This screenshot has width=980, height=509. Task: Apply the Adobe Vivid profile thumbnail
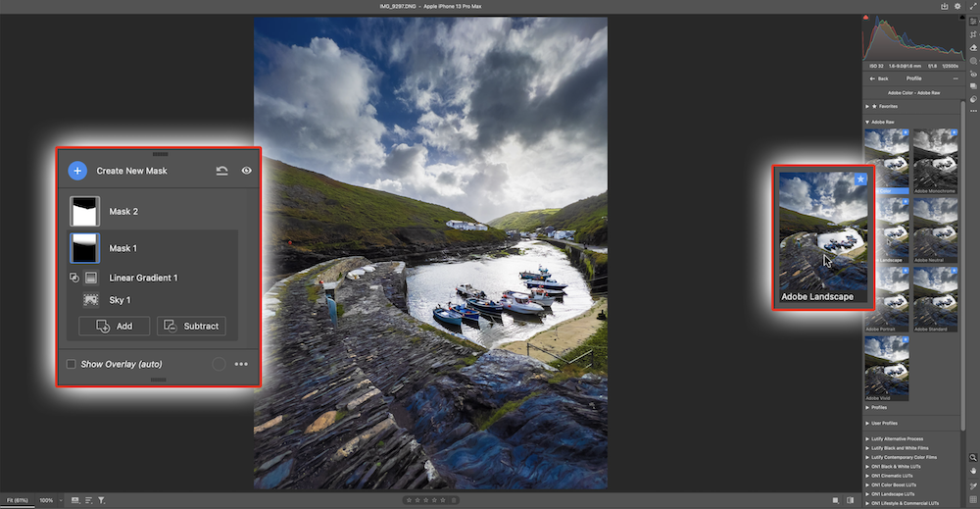[887, 368]
